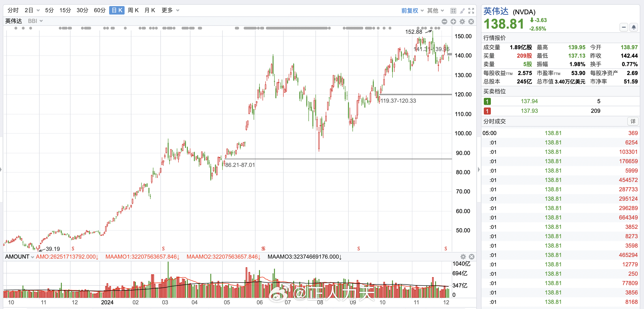Open the 其他 options dropdown
644x309 pixels.
tap(435, 11)
